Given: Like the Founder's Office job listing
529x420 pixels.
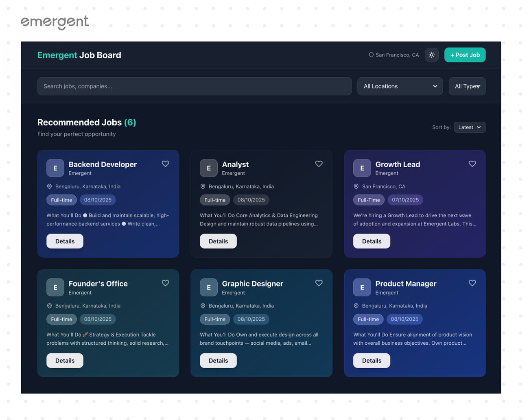Looking at the screenshot, I should pyautogui.click(x=165, y=283).
